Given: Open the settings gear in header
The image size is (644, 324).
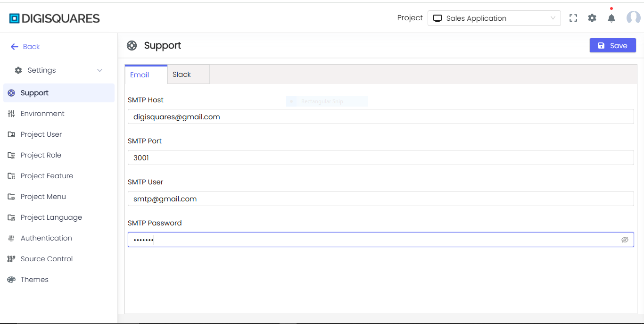Looking at the screenshot, I should point(592,18).
